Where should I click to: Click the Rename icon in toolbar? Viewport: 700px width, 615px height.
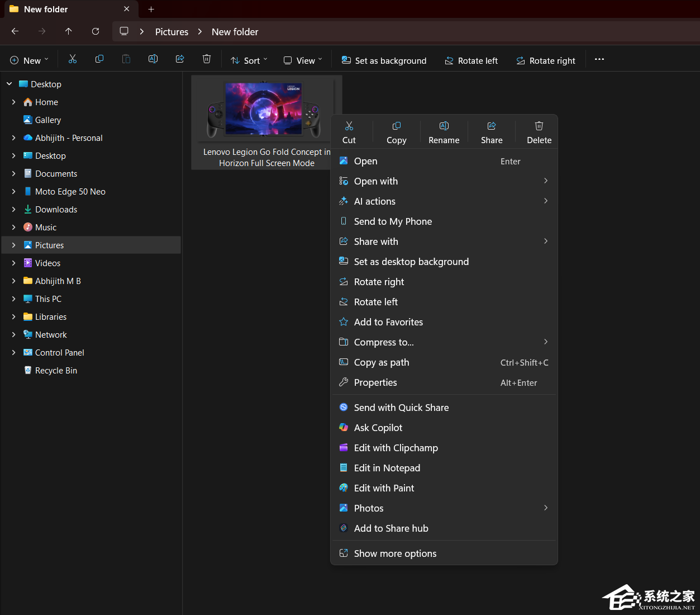[153, 59]
